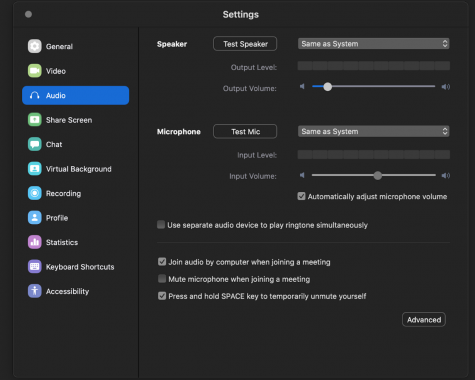
Task: Open the Keyboard Shortcuts label
Action: (x=80, y=267)
